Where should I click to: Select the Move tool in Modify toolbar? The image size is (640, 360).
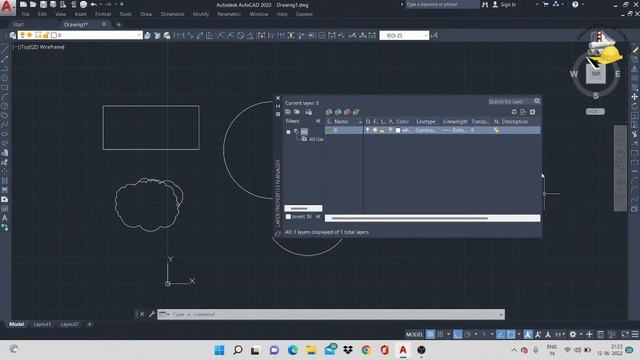[634, 97]
